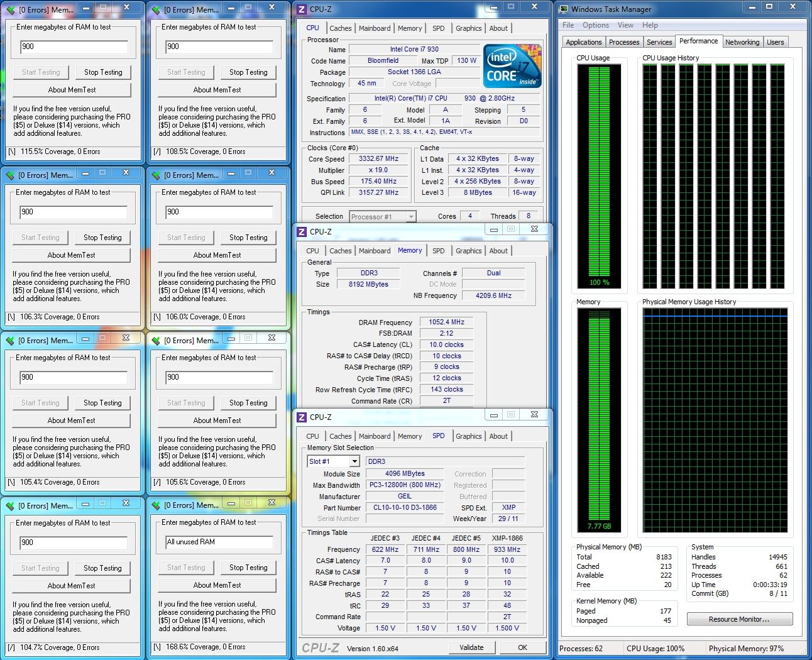Click MemTest title icon of the 106.0% coverage window
The image size is (812, 660).
click(156, 175)
